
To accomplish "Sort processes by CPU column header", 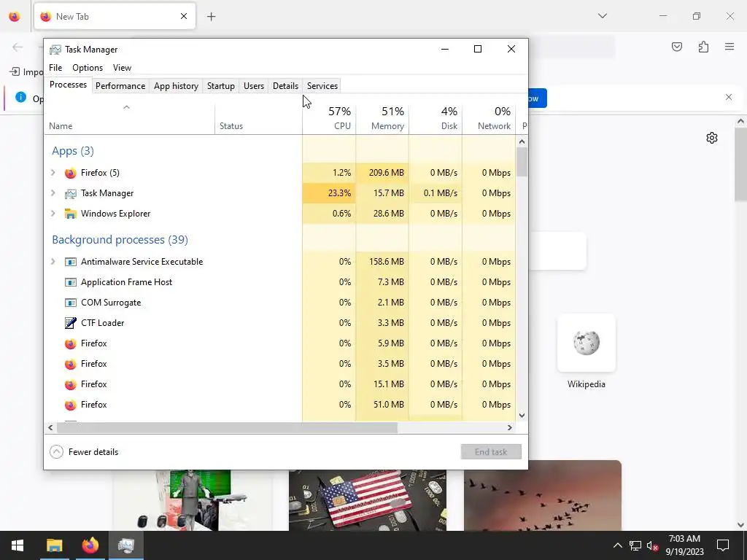I will pyautogui.click(x=329, y=118).
